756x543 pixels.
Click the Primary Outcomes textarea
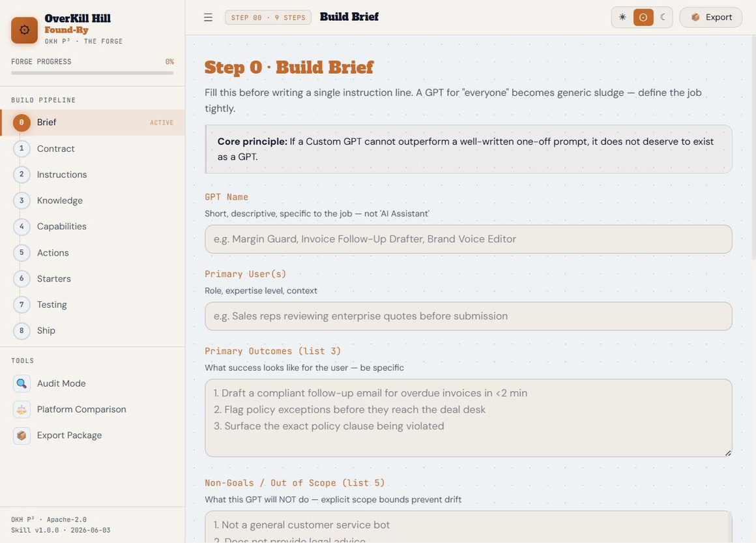(x=468, y=418)
